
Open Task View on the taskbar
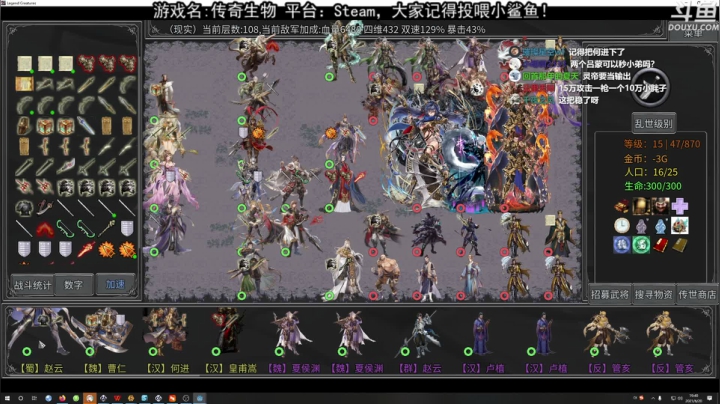[34, 398]
